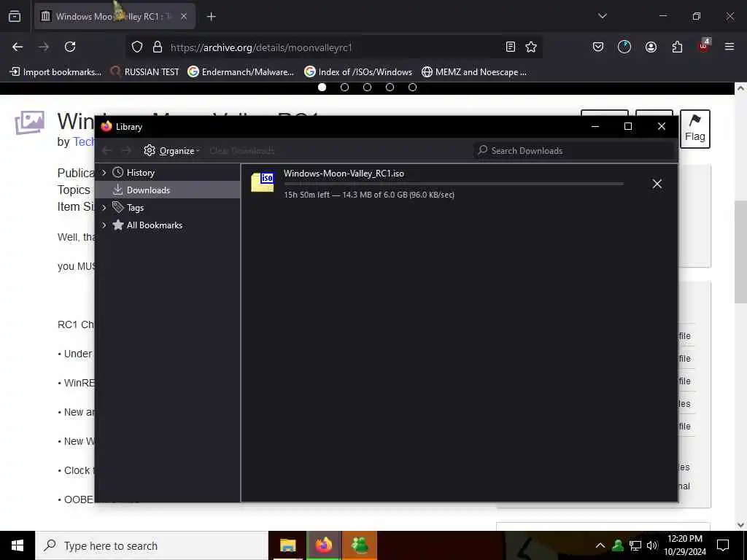Click the Flag button on archive page
This screenshot has height=560, width=747.
point(695,129)
